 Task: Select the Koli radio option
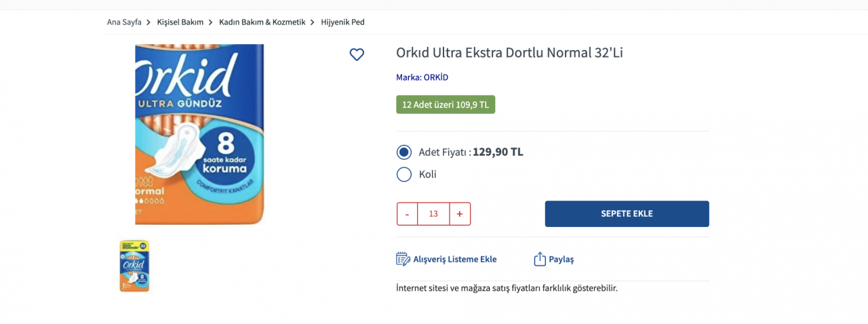pyautogui.click(x=404, y=174)
